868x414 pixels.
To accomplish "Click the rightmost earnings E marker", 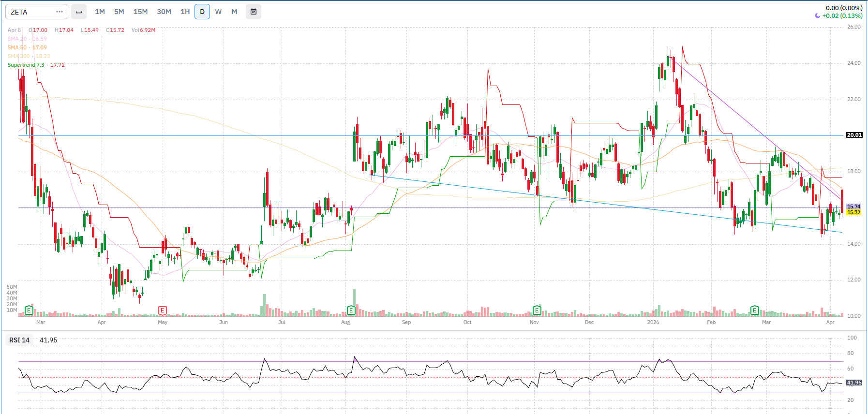I will tap(754, 310).
